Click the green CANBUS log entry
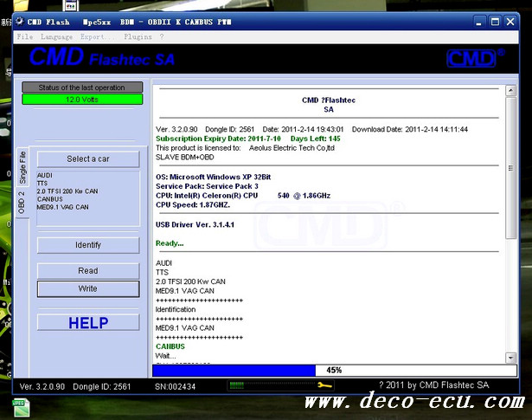 pyautogui.click(x=170, y=346)
